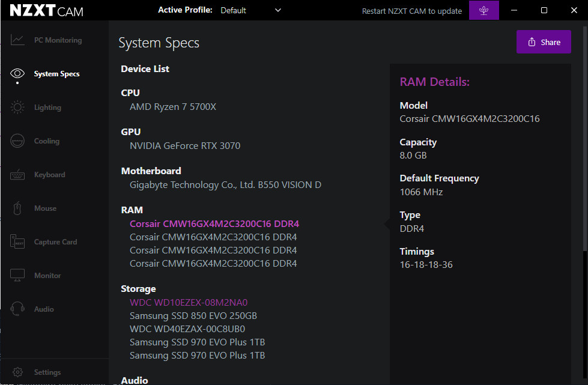Click the 16-18-18-36 timings value
The width and height of the screenshot is (588, 385).
426,265
